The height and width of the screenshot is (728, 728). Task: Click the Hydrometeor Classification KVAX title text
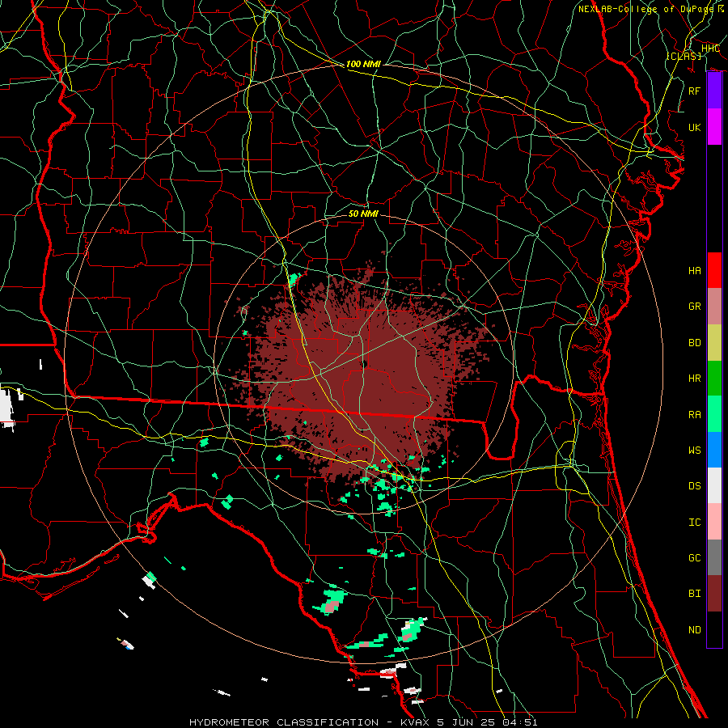coord(363,722)
